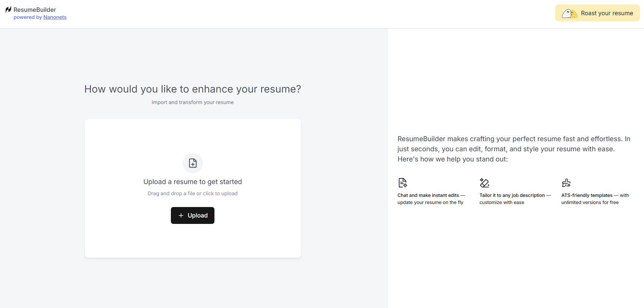Click the ResumeBuilder title text
Screen dimensions: 644x308
(35, 9)
